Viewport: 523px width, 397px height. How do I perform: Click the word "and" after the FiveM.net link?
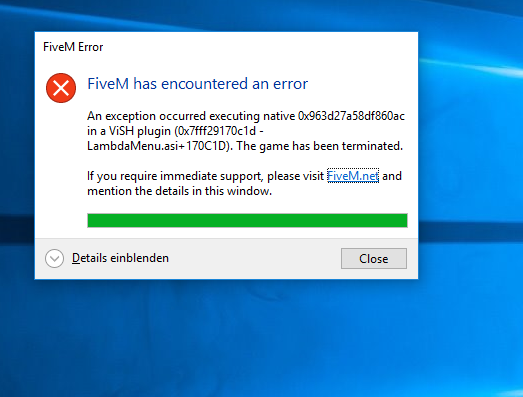click(x=392, y=176)
